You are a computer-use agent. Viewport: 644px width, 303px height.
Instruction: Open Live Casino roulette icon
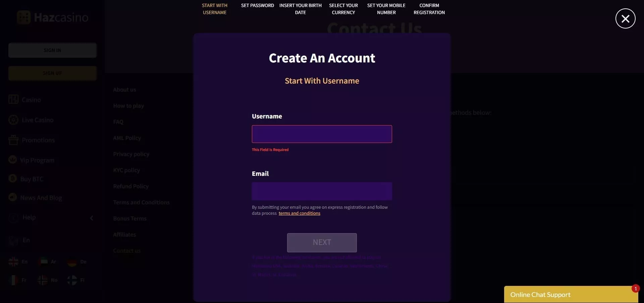(x=13, y=120)
